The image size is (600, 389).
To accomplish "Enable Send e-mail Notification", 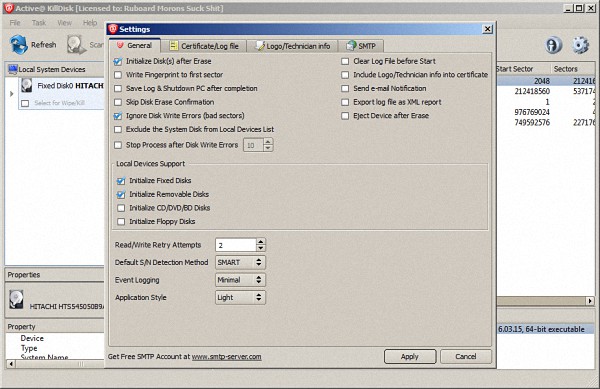I will pos(345,89).
